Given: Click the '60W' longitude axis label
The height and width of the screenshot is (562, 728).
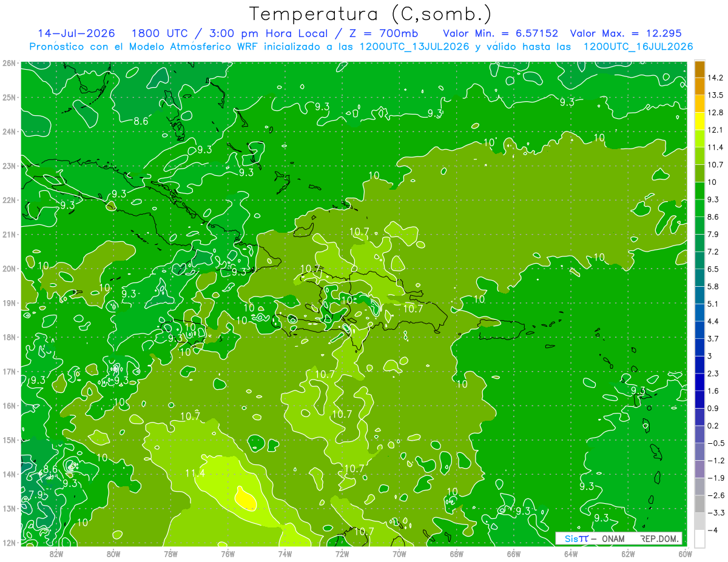Looking at the screenshot, I should [686, 554].
